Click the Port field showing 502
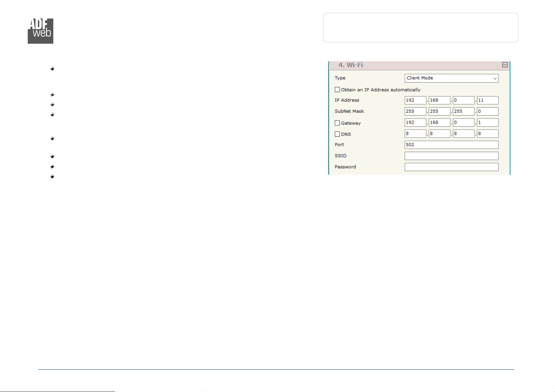Viewport: 555px width, 392px height. (451, 145)
